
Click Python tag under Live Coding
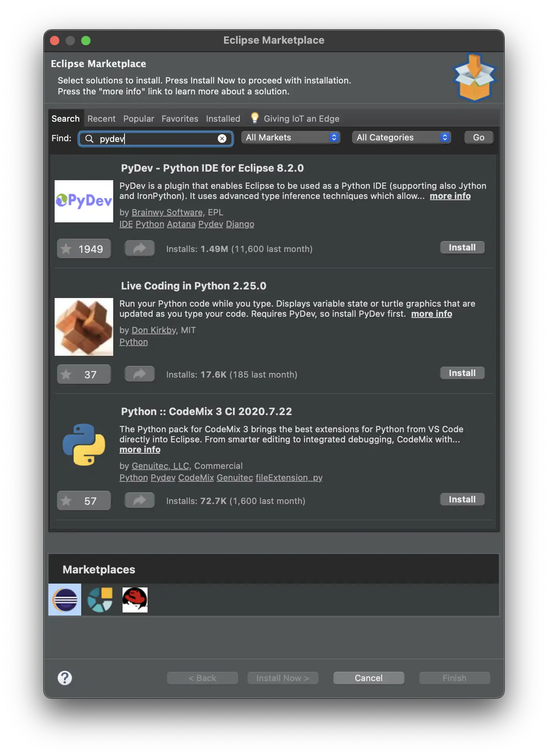[x=133, y=342]
